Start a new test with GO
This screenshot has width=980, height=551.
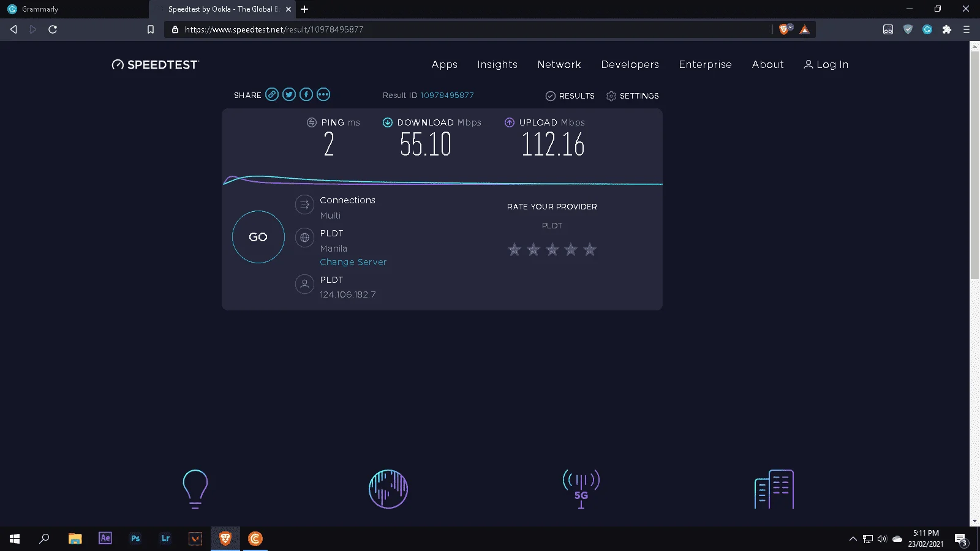(258, 237)
